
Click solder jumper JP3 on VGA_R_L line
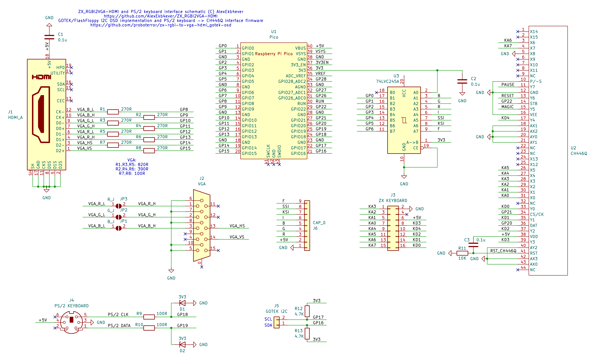click(x=118, y=206)
